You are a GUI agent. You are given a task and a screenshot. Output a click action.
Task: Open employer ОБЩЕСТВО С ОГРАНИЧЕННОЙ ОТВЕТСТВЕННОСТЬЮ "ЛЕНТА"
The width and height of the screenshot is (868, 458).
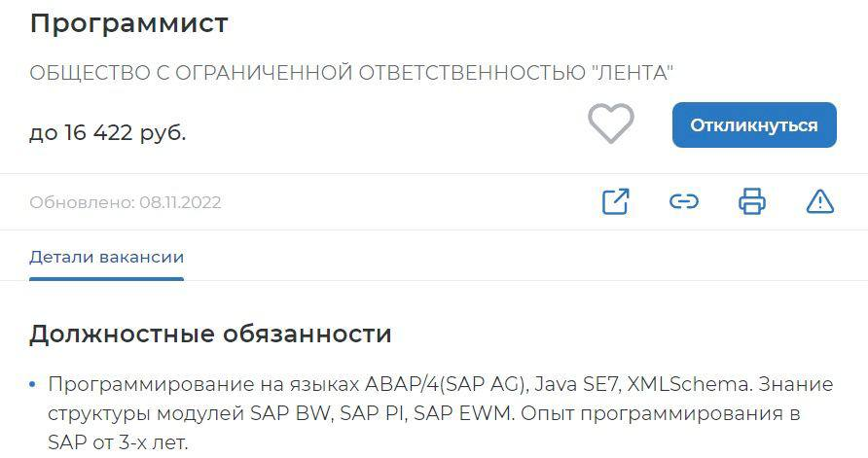(x=351, y=73)
